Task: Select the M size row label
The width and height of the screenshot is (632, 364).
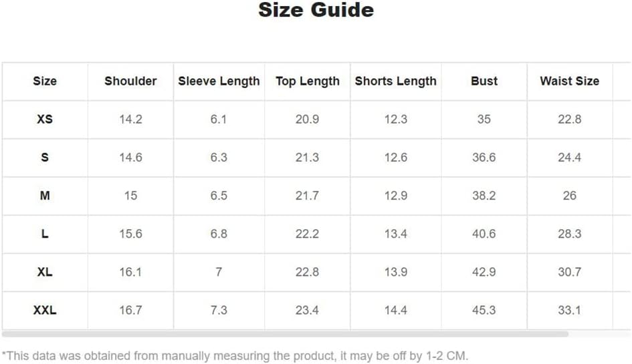Action: (45, 196)
